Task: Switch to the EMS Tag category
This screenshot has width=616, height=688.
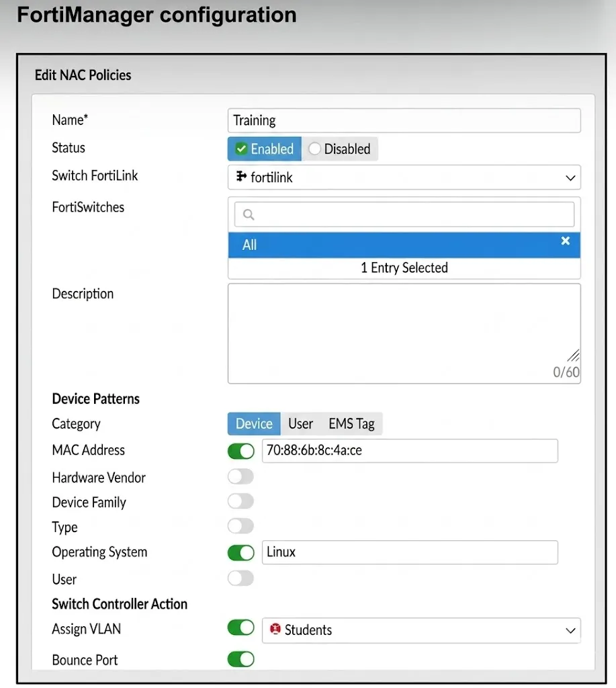Action: pyautogui.click(x=351, y=424)
